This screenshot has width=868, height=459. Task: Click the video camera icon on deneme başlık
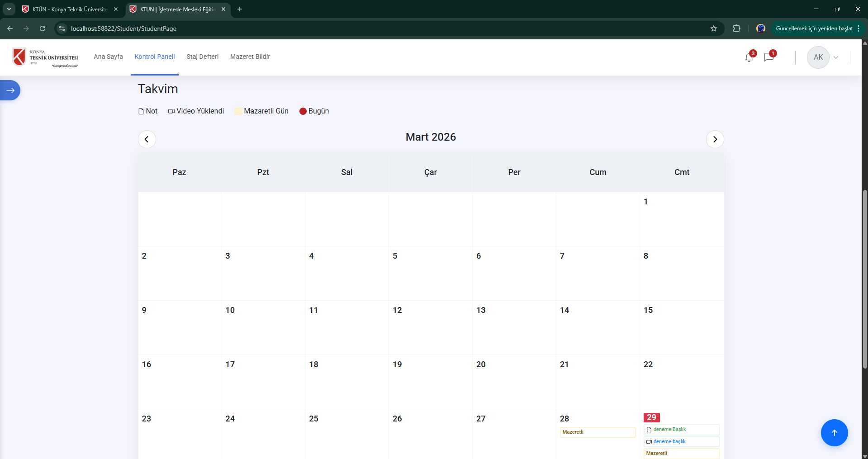[649, 442]
